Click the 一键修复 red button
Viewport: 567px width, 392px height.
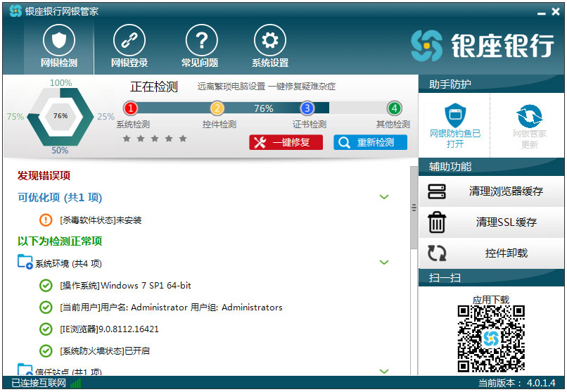(286, 142)
